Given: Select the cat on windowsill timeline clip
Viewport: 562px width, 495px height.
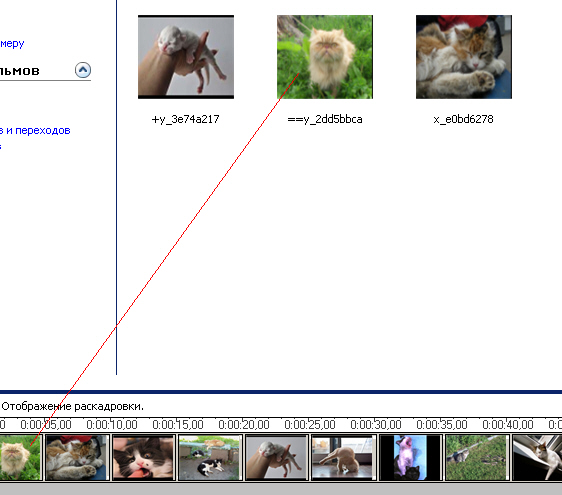Looking at the screenshot, I should (x=537, y=457).
